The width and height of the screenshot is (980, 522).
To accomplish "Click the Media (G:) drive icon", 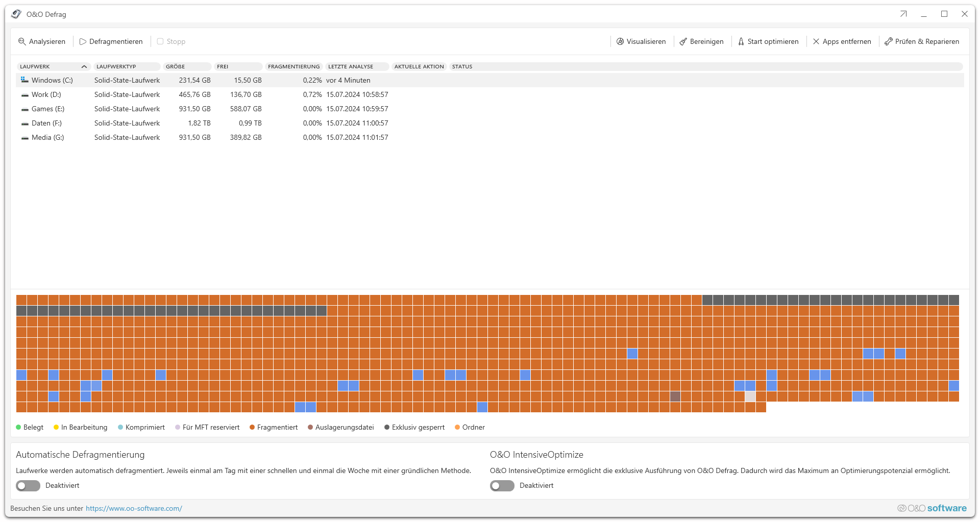I will [x=24, y=138].
